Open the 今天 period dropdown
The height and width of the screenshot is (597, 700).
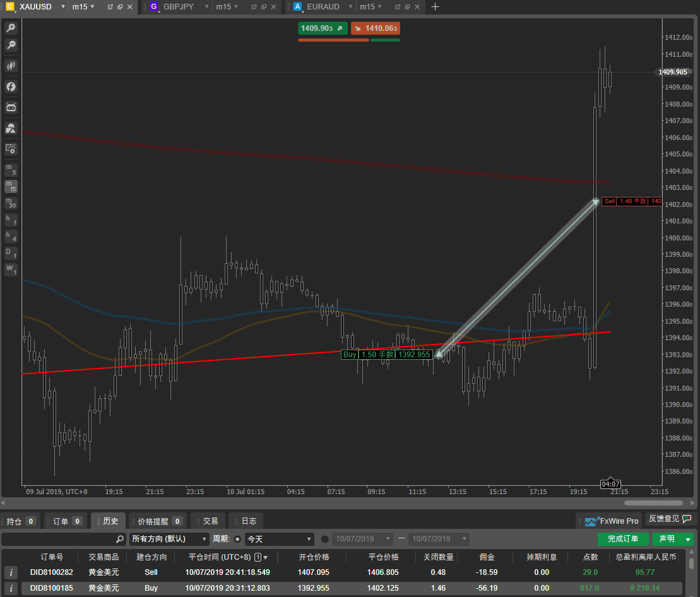(x=280, y=539)
